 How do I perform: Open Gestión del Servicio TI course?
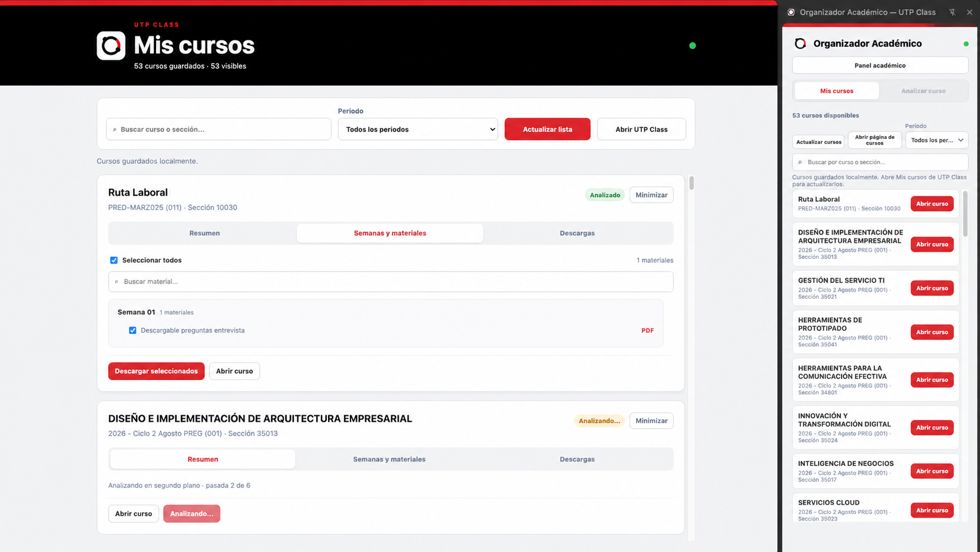point(932,288)
